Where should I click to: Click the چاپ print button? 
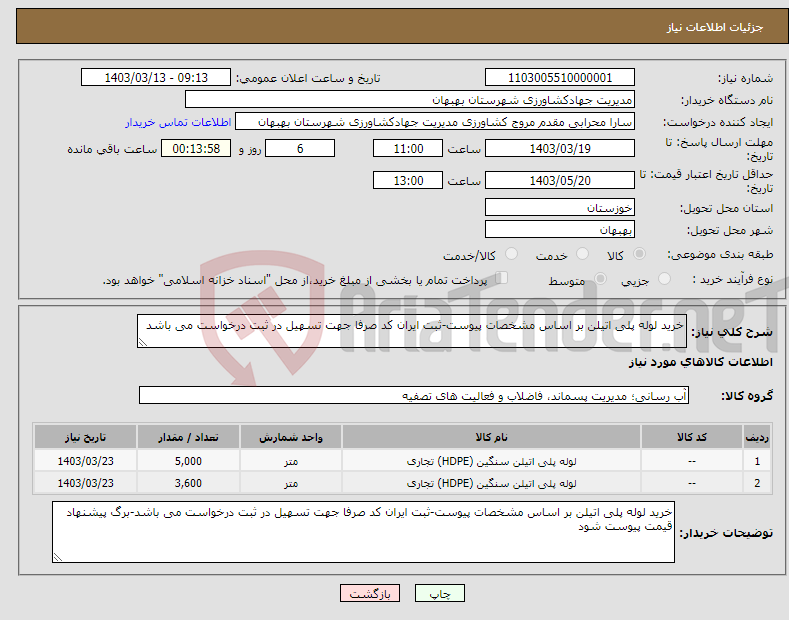[440, 594]
